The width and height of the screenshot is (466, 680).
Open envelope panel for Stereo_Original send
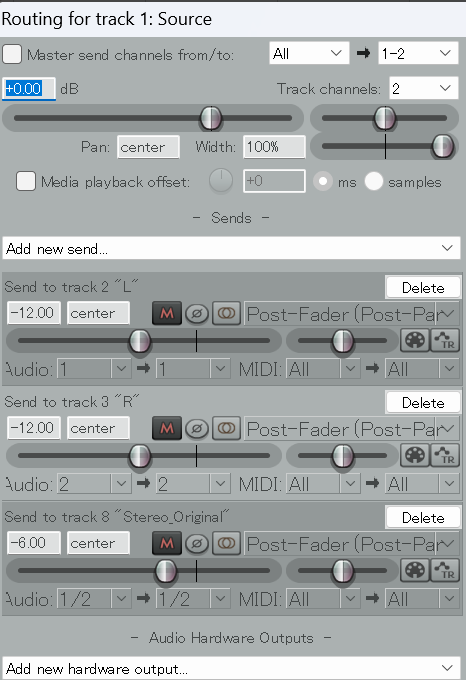coord(445,570)
